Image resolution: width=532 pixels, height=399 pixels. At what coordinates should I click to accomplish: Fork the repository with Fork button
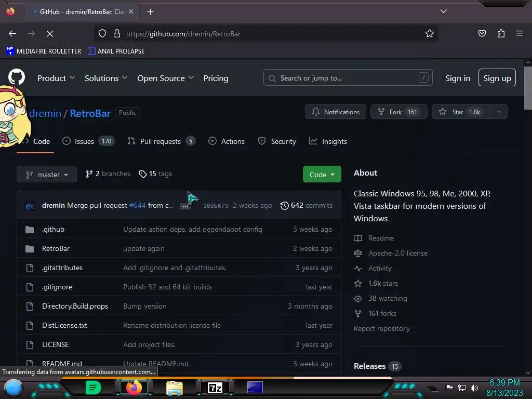[398, 112]
